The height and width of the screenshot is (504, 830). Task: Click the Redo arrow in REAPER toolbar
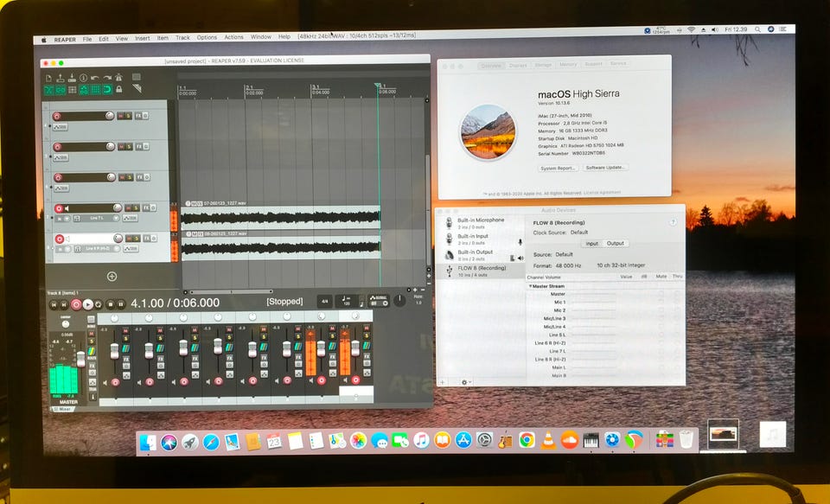(107, 78)
